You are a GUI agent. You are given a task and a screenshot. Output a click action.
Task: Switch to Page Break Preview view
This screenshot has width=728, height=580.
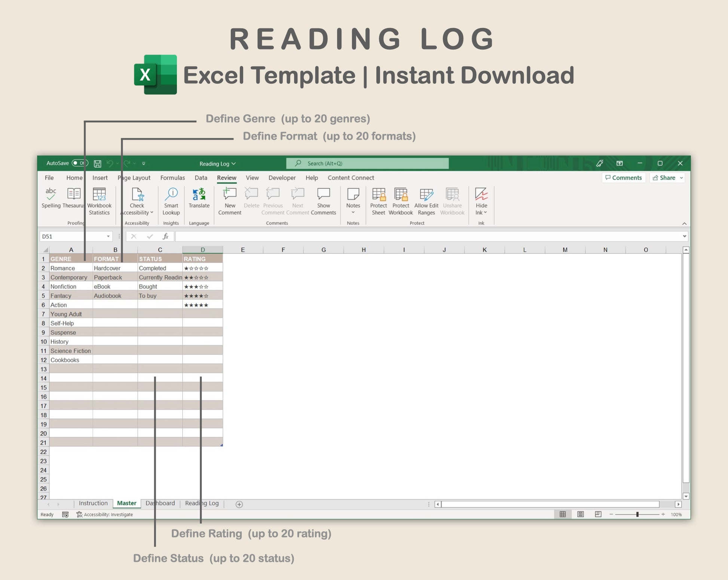598,514
